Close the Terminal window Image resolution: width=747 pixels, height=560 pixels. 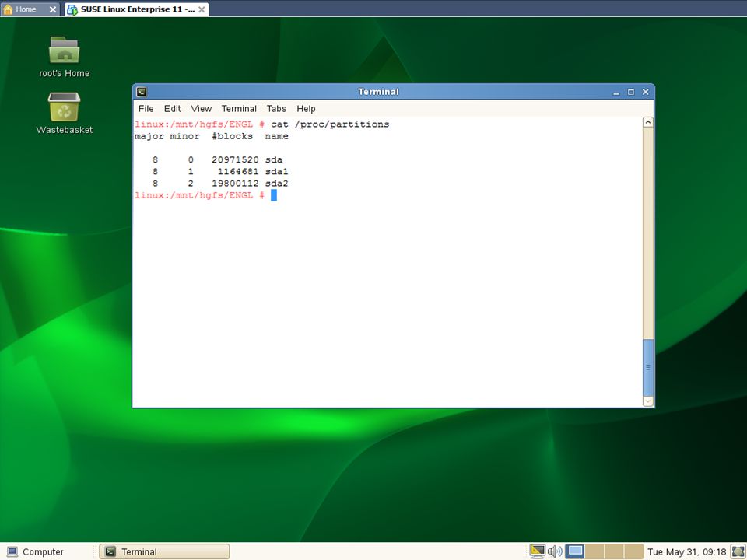646,92
